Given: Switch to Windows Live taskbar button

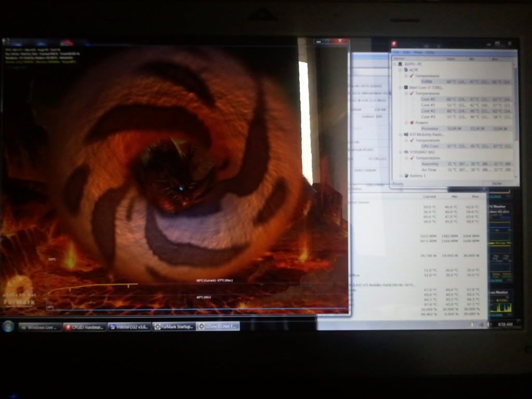Looking at the screenshot, I should [40, 327].
